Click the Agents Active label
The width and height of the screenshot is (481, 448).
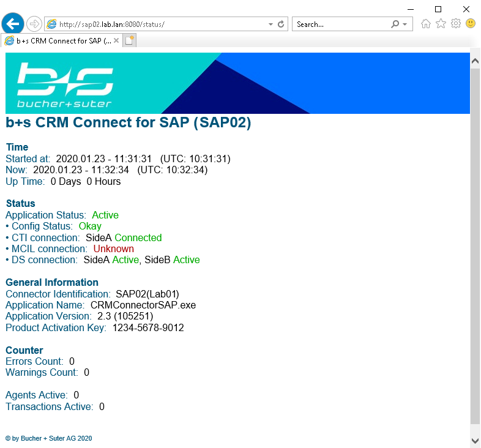(x=37, y=395)
